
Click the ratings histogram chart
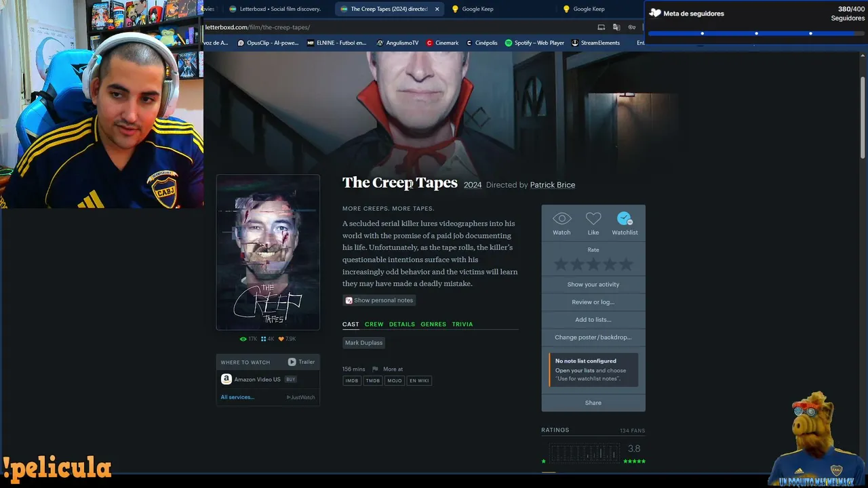pyautogui.click(x=584, y=452)
